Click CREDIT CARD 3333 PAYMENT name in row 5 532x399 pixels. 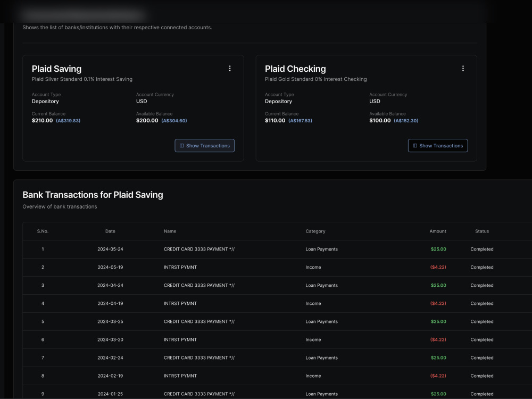199,321
